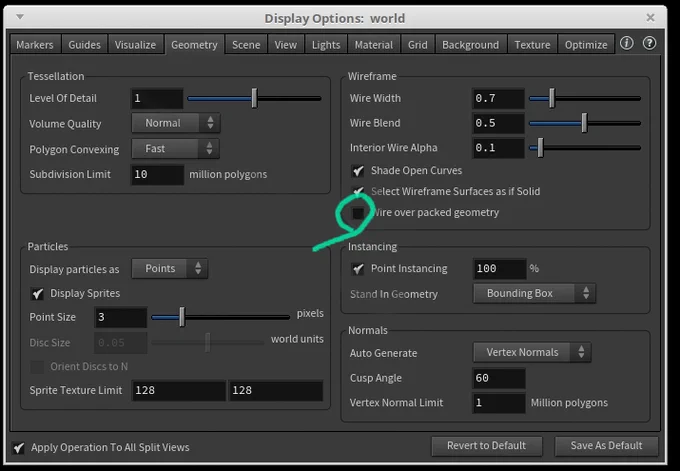This screenshot has height=471, width=680.
Task: Open the Background tab
Action: point(471,45)
